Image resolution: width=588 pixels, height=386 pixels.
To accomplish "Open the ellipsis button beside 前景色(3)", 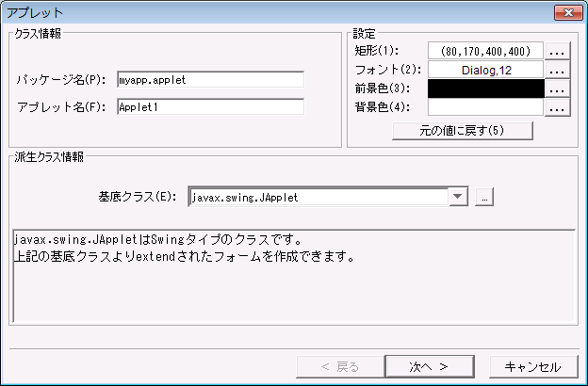I will pos(557,88).
